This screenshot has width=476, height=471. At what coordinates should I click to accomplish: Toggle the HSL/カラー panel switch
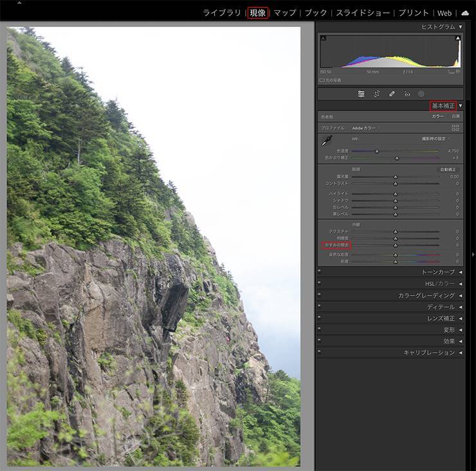click(319, 282)
